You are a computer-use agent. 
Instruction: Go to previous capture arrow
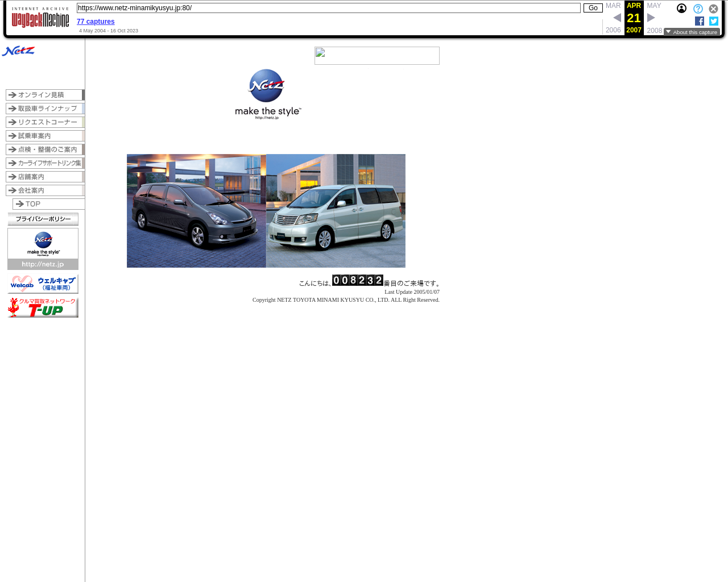click(x=617, y=18)
